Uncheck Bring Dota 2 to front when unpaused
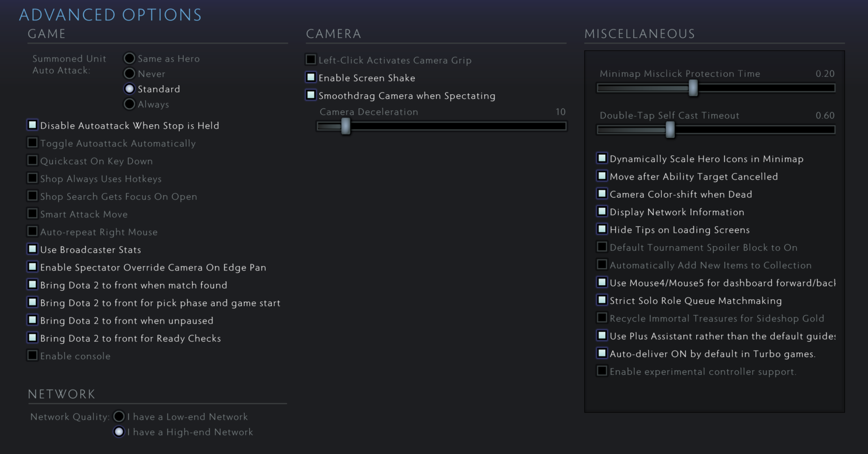 pyautogui.click(x=32, y=320)
